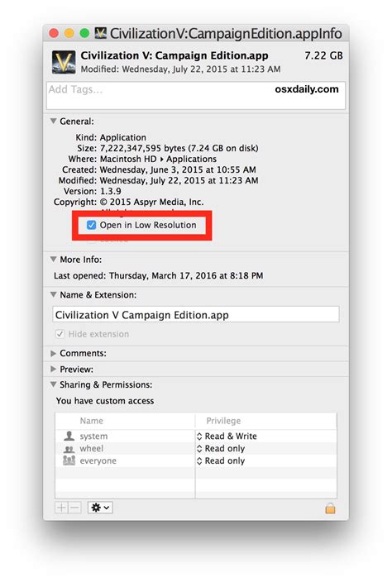Zoom the info window with green button
The height and width of the screenshot is (582, 392).
(x=84, y=33)
